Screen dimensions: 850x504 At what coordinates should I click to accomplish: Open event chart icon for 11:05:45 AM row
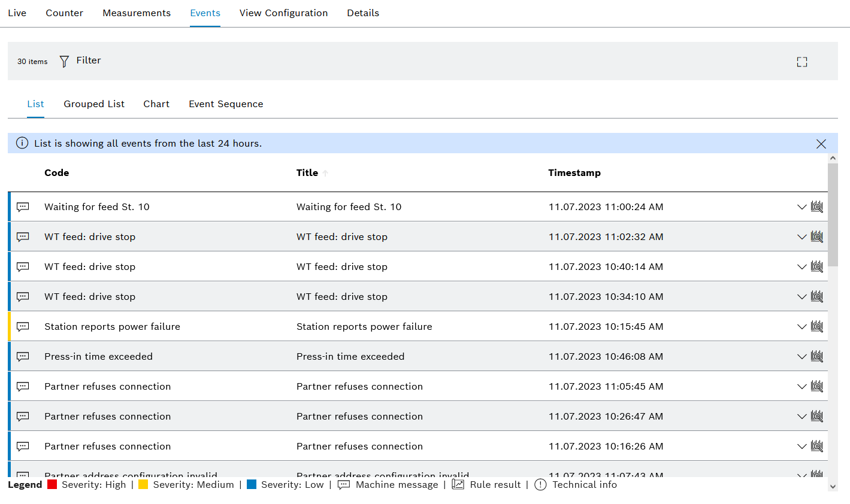[x=817, y=386]
